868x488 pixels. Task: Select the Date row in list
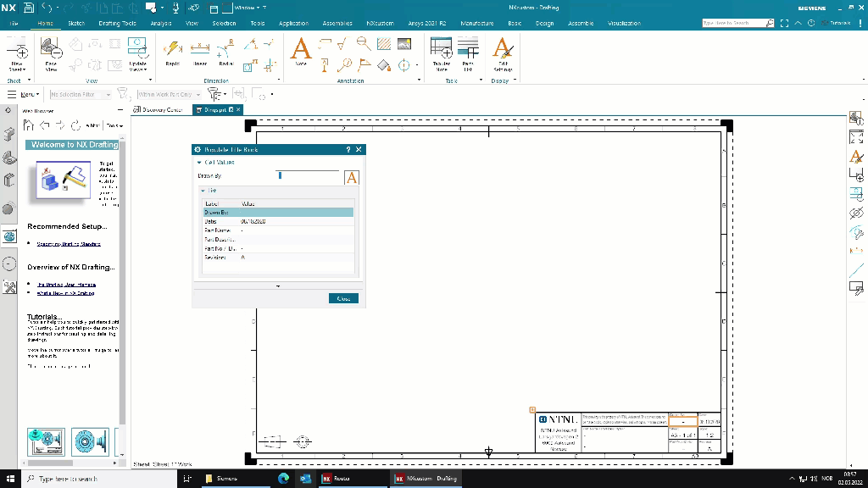(277, 221)
